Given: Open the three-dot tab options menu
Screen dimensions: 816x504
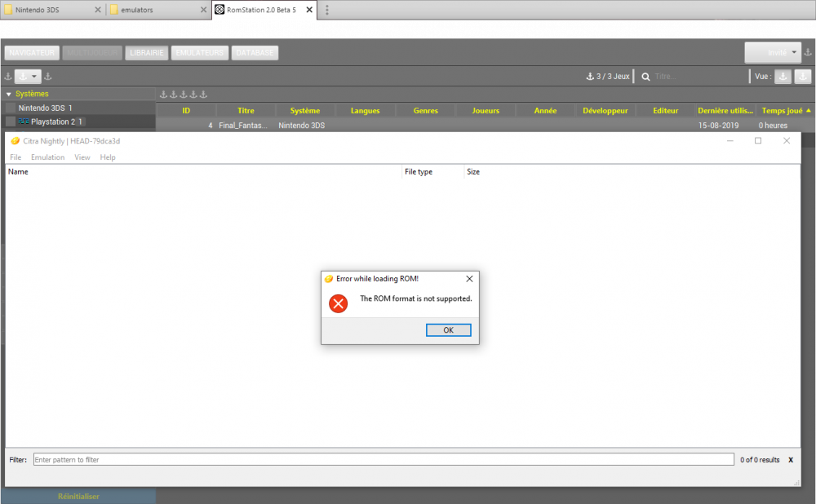Looking at the screenshot, I should point(327,10).
